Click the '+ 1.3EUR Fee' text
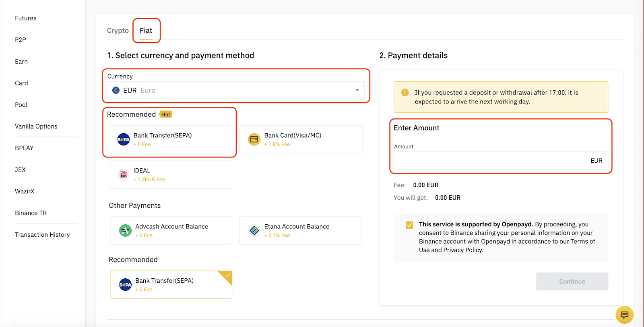The width and height of the screenshot is (644, 327). (149, 180)
